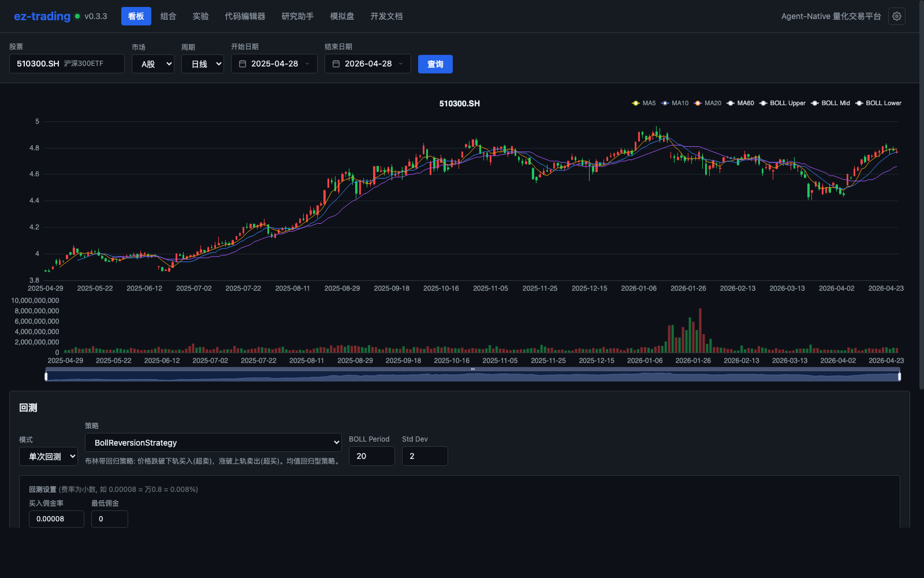Open the 市场 A股 dropdown
This screenshot has height=578, width=924.
coord(153,64)
